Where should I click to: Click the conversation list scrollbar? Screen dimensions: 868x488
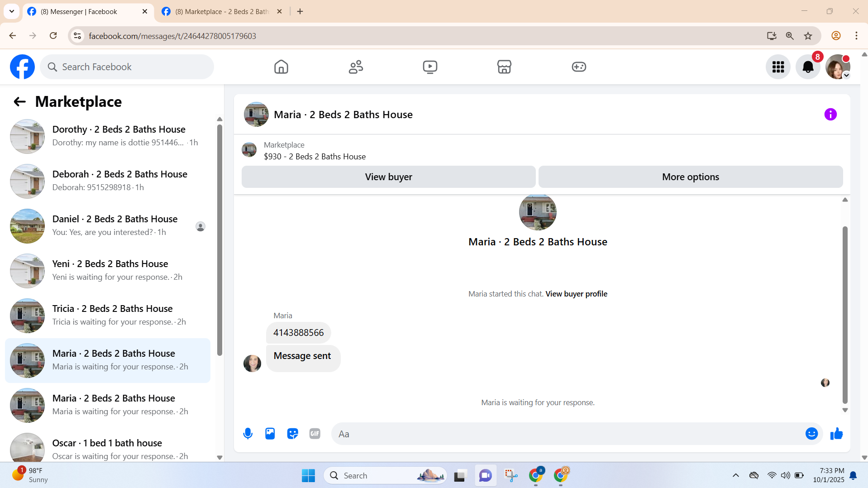click(x=219, y=240)
